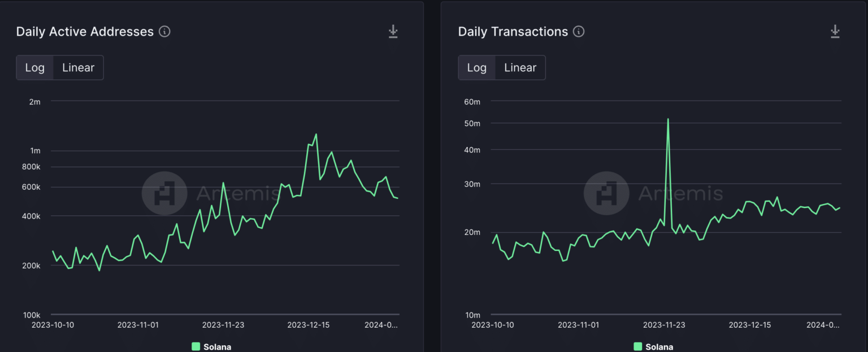Viewport: 868px width, 352px height.
Task: Click the Daily Transactions chart title
Action: point(513,32)
